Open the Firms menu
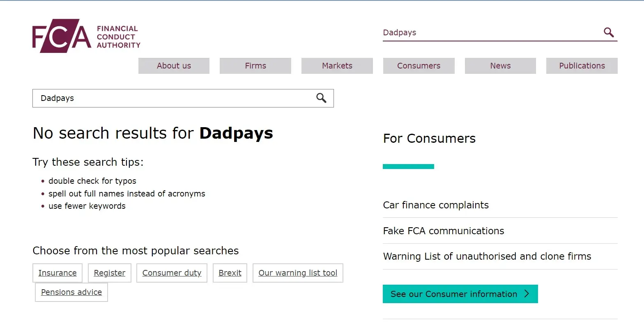This screenshot has width=644, height=322. [255, 66]
